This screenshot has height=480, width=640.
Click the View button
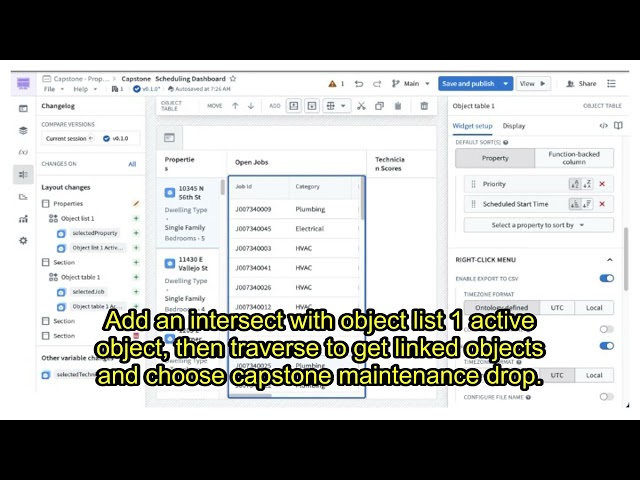533,84
